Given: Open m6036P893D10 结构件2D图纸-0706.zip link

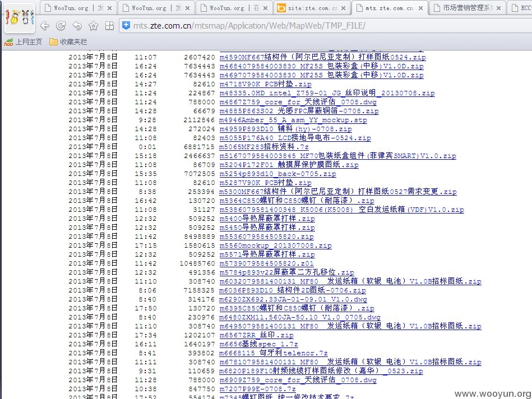Looking at the screenshot, I should [293, 290].
